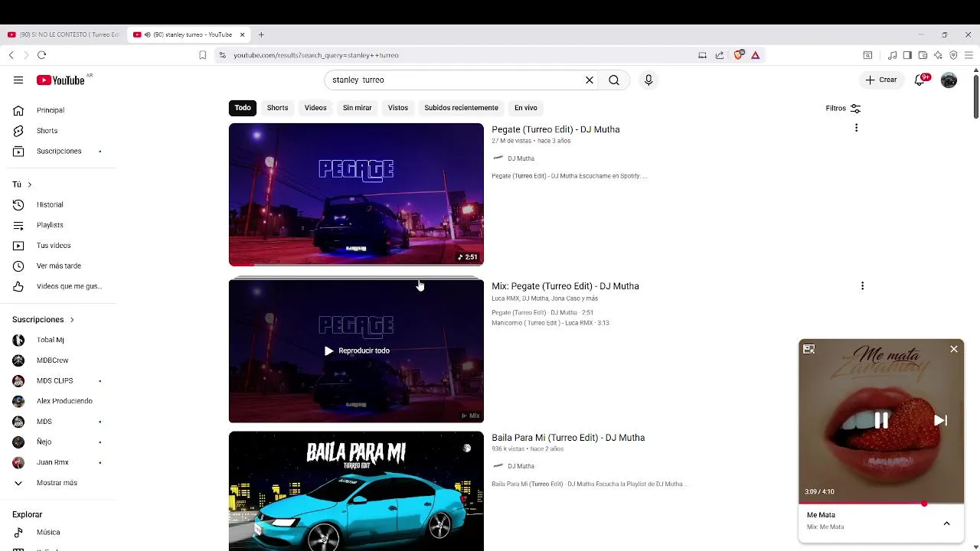
Task: Seek in miniplayer progress bar
Action: point(881,504)
